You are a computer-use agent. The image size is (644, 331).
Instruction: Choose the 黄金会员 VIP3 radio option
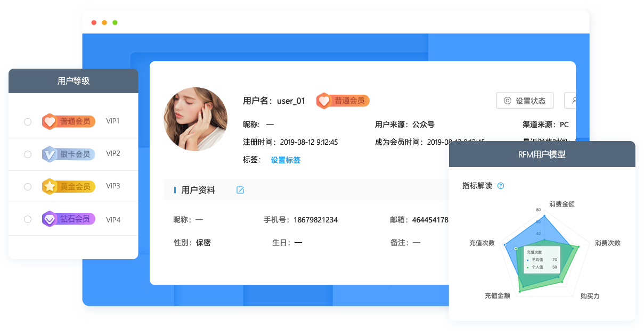[28, 187]
